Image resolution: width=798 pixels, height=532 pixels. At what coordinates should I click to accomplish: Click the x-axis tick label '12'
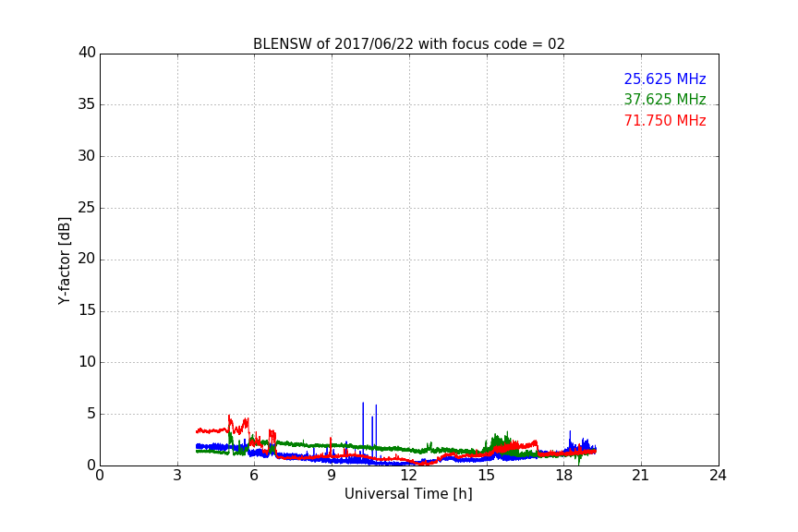(x=408, y=476)
